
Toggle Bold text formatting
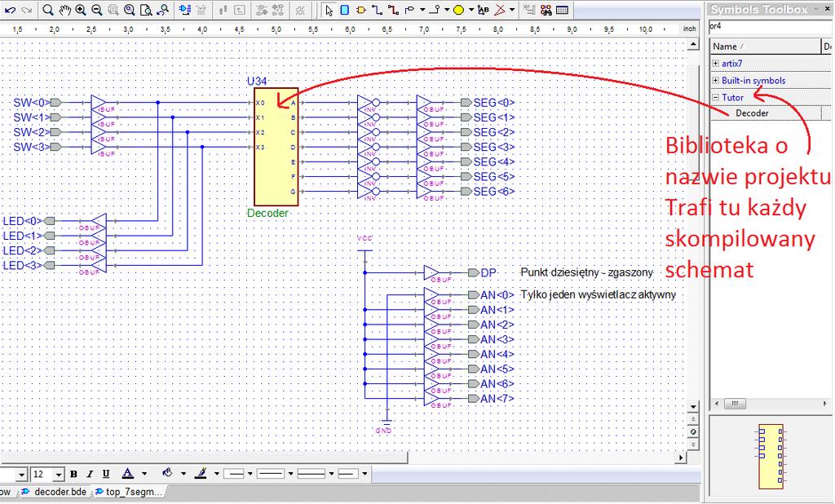(73, 474)
